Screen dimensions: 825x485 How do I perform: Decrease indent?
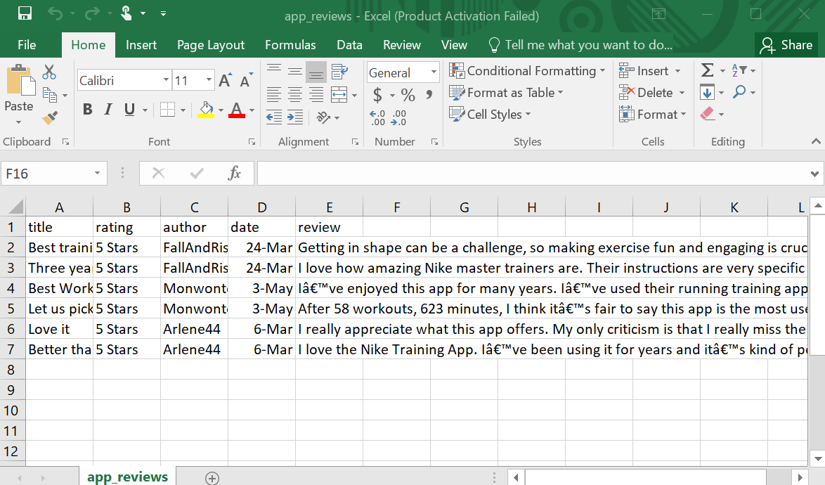coord(274,117)
